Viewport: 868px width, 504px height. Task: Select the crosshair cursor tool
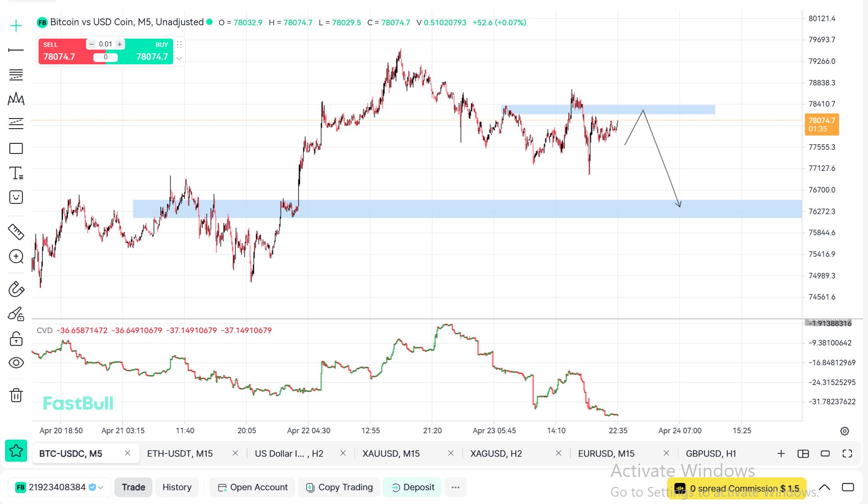pyautogui.click(x=16, y=26)
